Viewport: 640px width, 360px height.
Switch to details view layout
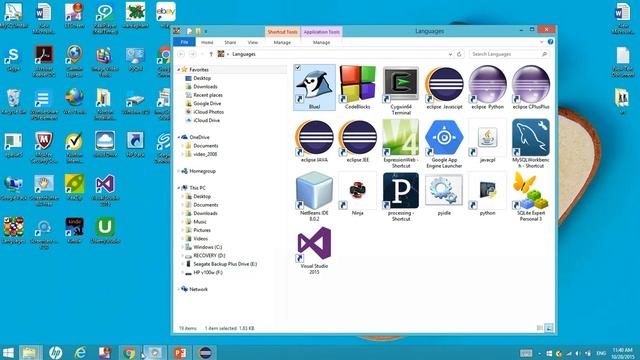[540, 328]
